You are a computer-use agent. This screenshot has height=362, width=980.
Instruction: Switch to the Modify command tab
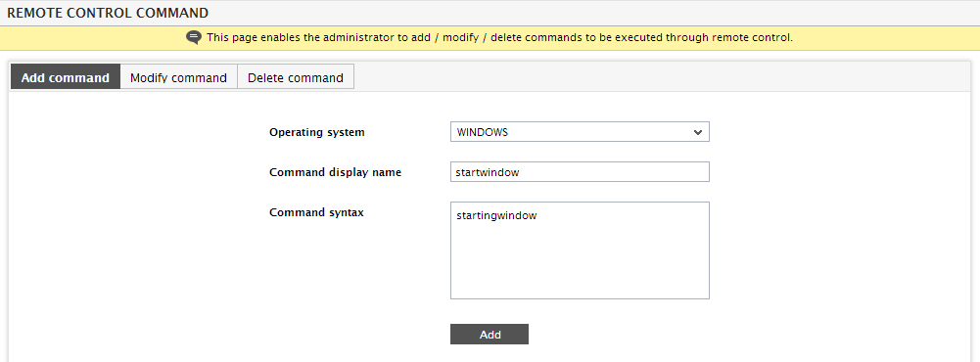[x=178, y=78]
